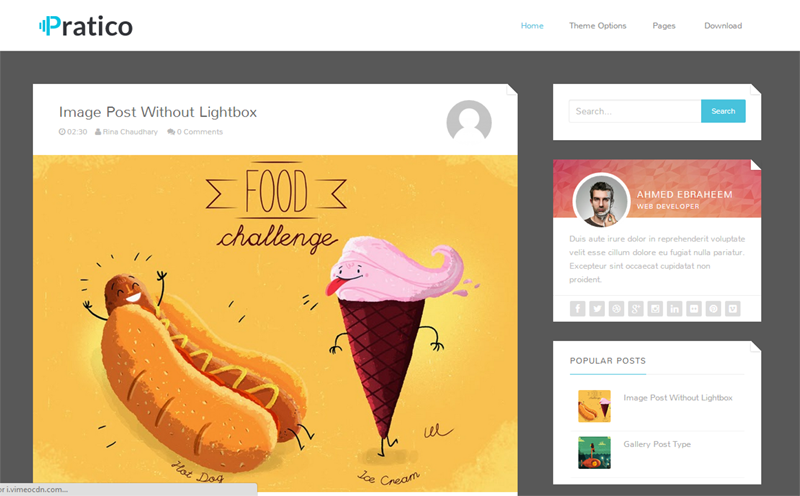Go to the Home menu item

[x=532, y=26]
